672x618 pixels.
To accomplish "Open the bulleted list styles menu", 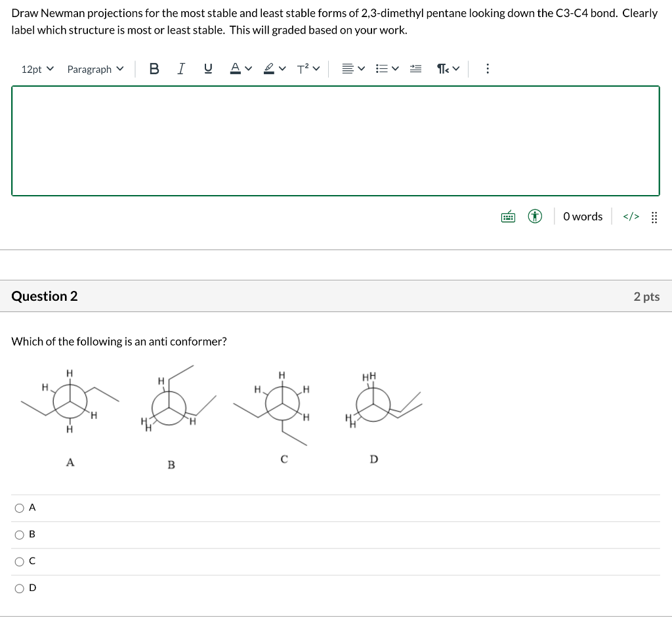I will (386, 68).
